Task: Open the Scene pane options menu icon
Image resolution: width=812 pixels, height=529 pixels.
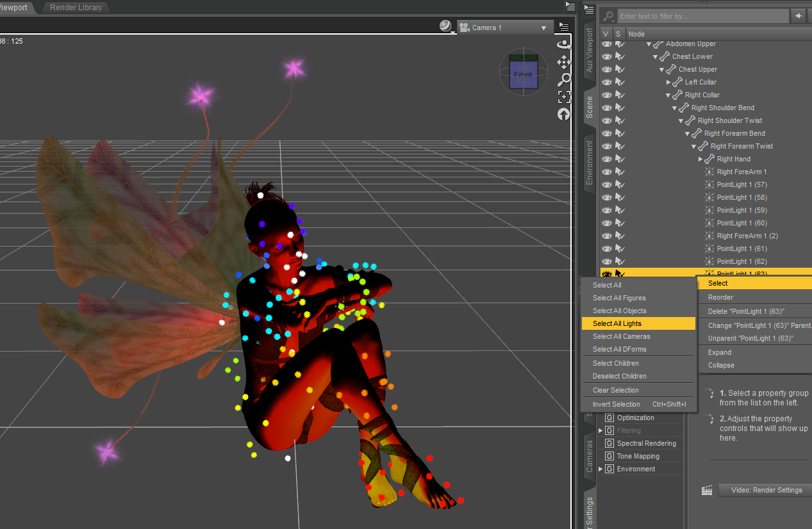Action: pos(590,8)
